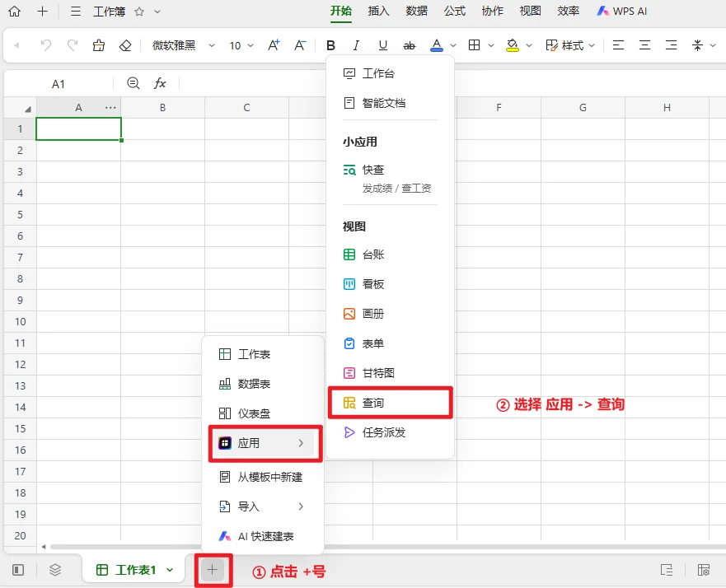This screenshot has width=726, height=588.
Task: Click the eraser clear format icon
Action: pyautogui.click(x=125, y=45)
